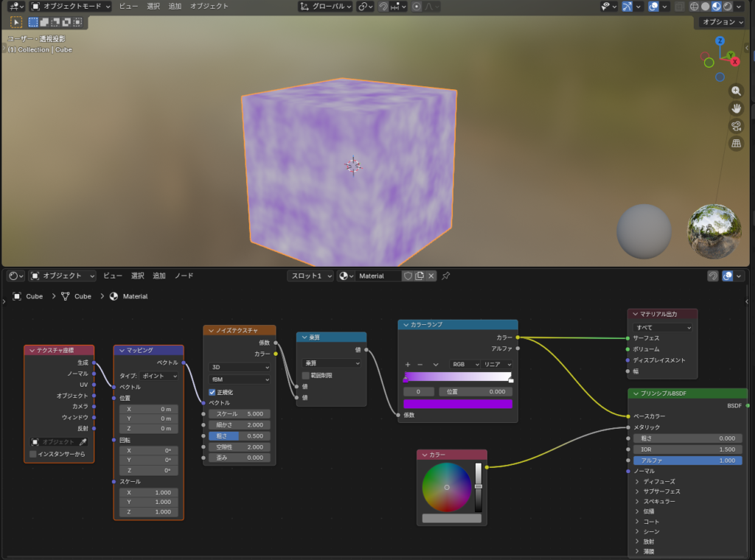The width and height of the screenshot is (755, 560).
Task: Click the fake user shield icon
Action: tap(408, 276)
